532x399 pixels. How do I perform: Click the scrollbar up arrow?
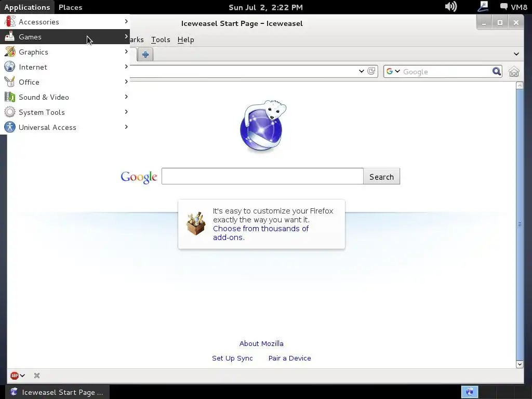pyautogui.click(x=520, y=86)
